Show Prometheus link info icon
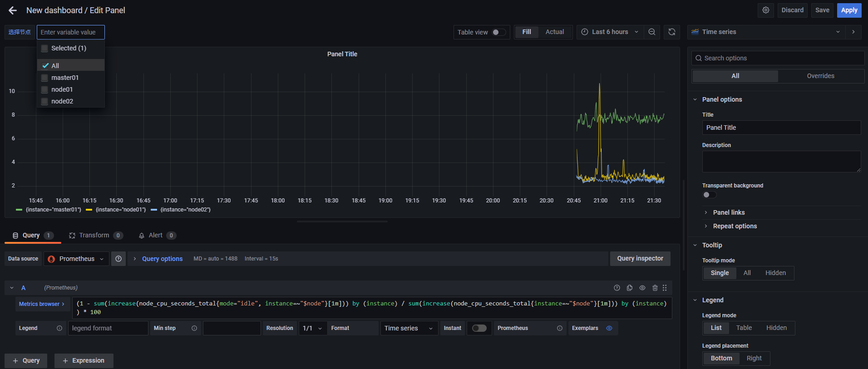Screen dimensions: 868x369 (560, 328)
